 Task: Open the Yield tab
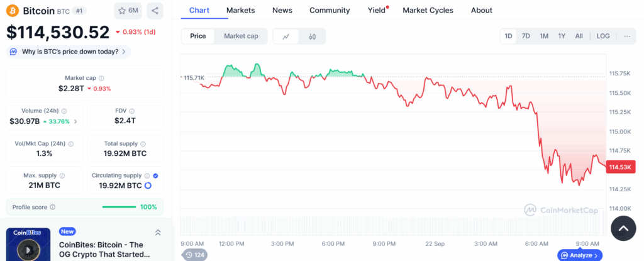[x=377, y=10]
